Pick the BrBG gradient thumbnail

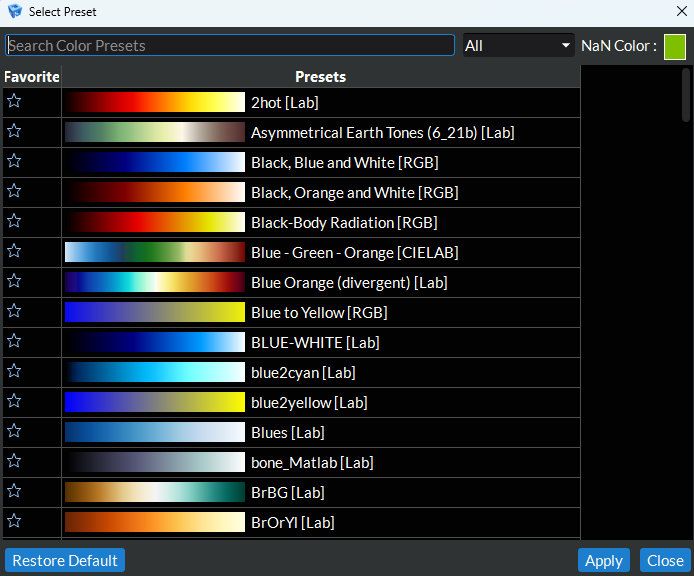pyautogui.click(x=155, y=492)
